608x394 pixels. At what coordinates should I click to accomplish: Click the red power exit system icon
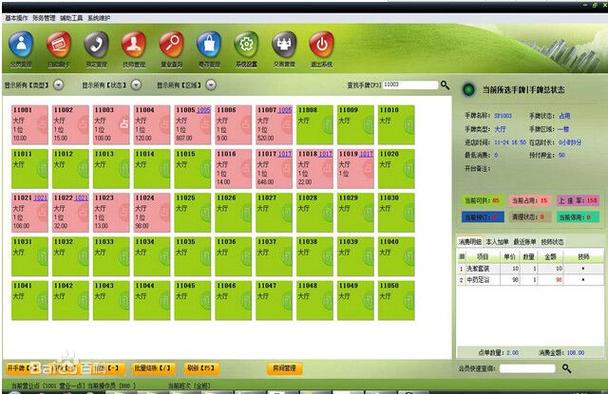pyautogui.click(x=321, y=45)
